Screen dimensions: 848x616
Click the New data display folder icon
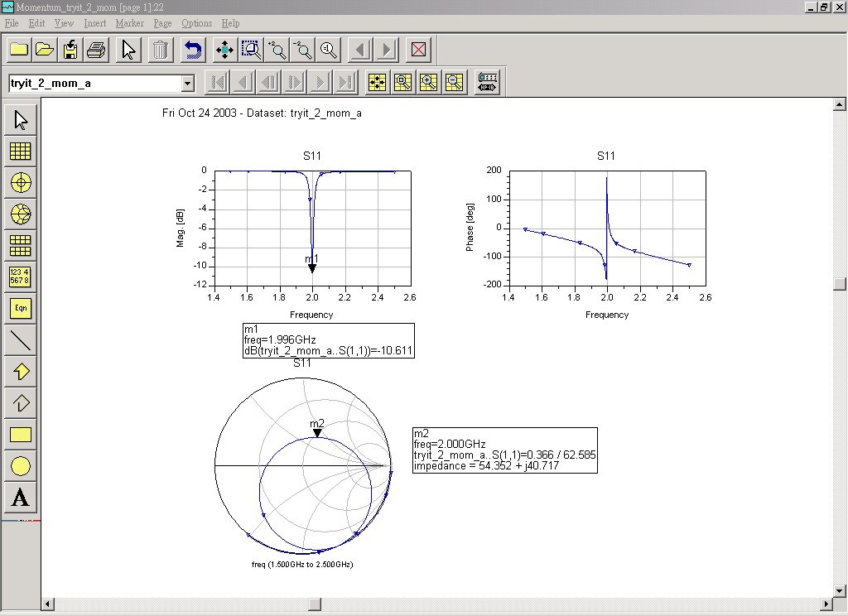pos(19,50)
